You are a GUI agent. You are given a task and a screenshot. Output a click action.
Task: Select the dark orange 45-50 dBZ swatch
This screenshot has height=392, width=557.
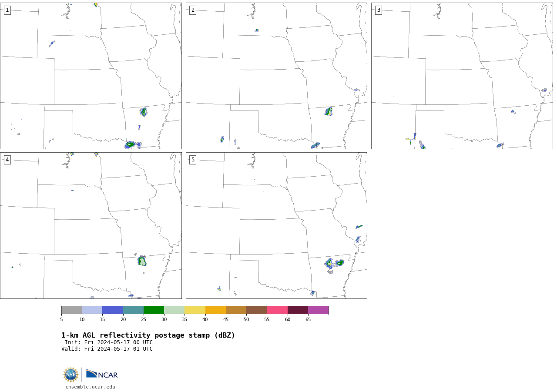[236, 310]
